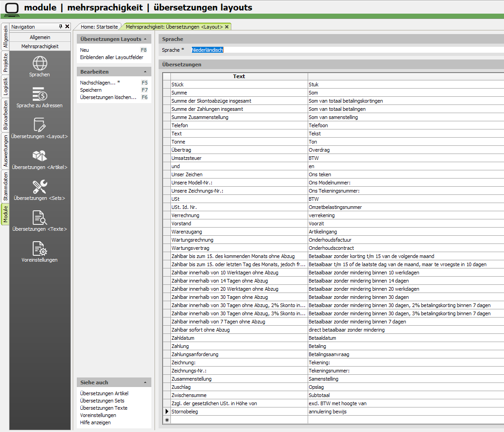Image resolution: width=504 pixels, height=432 pixels.
Task: Open the Allgemein vertical side tab
Action: [x=5, y=37]
